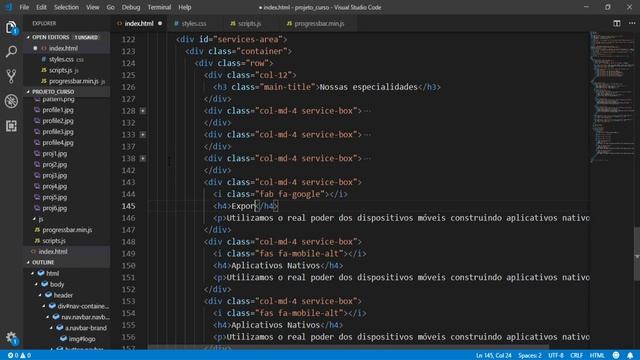
Task: Select proj3.jpg in the file tree
Action: click(55, 176)
